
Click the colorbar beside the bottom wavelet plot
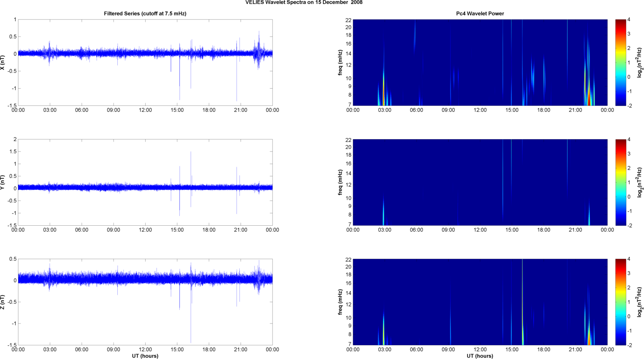coord(620,302)
